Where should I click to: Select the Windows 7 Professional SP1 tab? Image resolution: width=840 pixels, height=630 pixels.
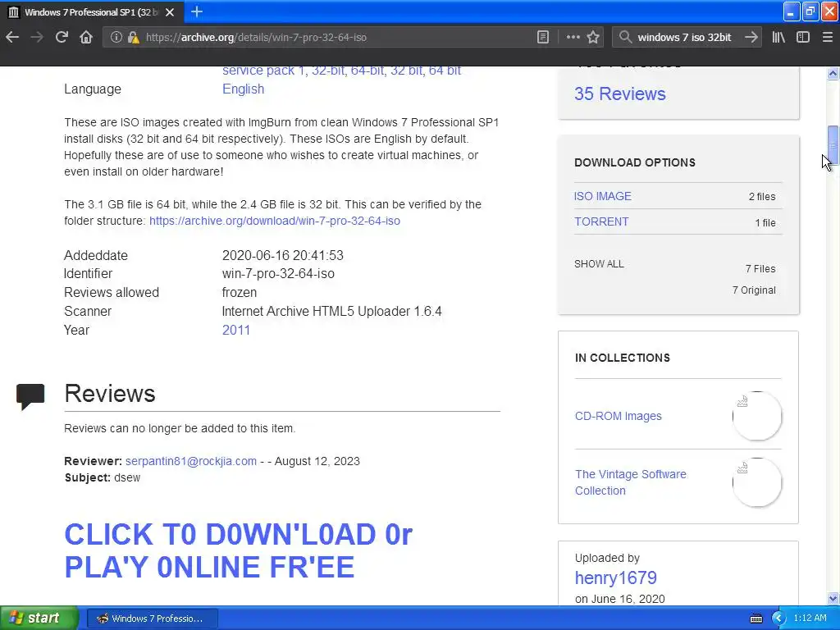92,11
